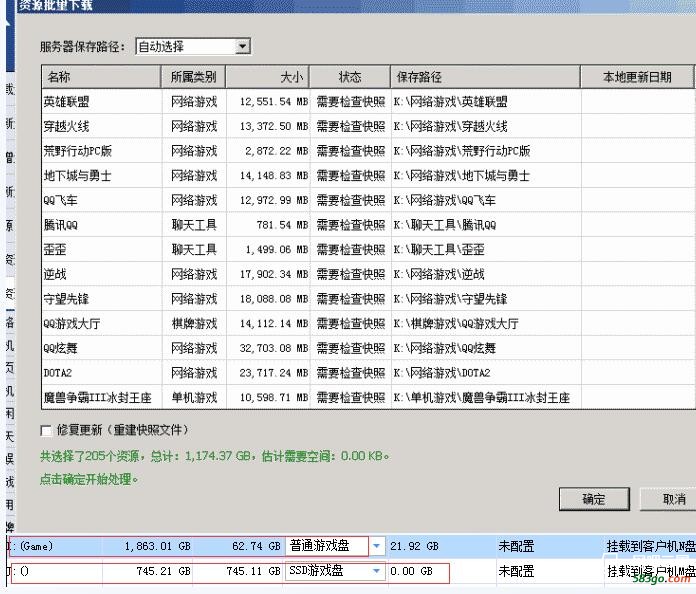Image resolution: width=696 pixels, height=594 pixels.
Task: Click the 本地更新日期 column header
Action: click(x=637, y=77)
